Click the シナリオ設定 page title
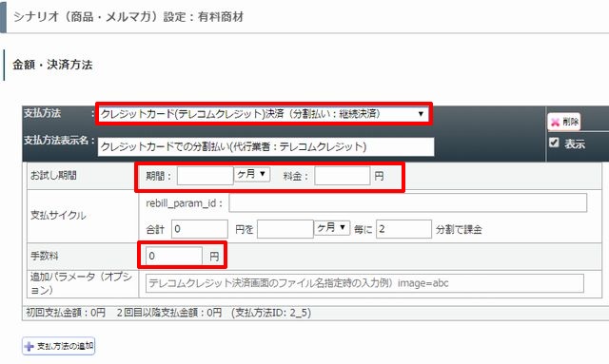Screen dimensions: 609x364 click(128, 17)
